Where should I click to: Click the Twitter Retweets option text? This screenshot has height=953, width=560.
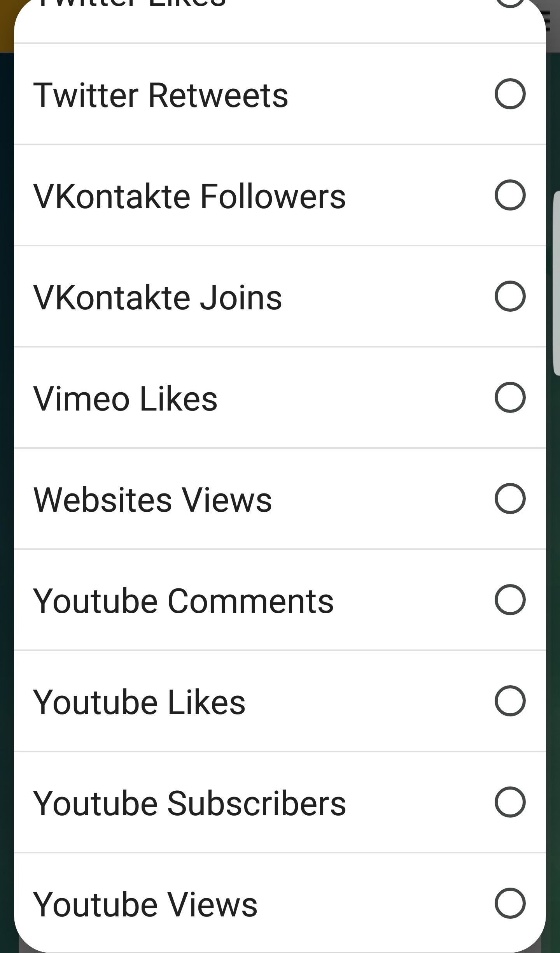point(161,95)
